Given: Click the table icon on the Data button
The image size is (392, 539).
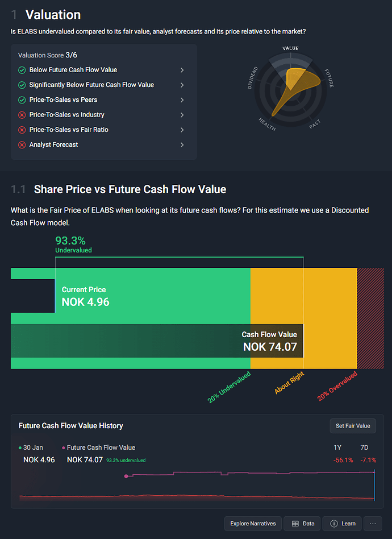Looking at the screenshot, I should pyautogui.click(x=295, y=524).
